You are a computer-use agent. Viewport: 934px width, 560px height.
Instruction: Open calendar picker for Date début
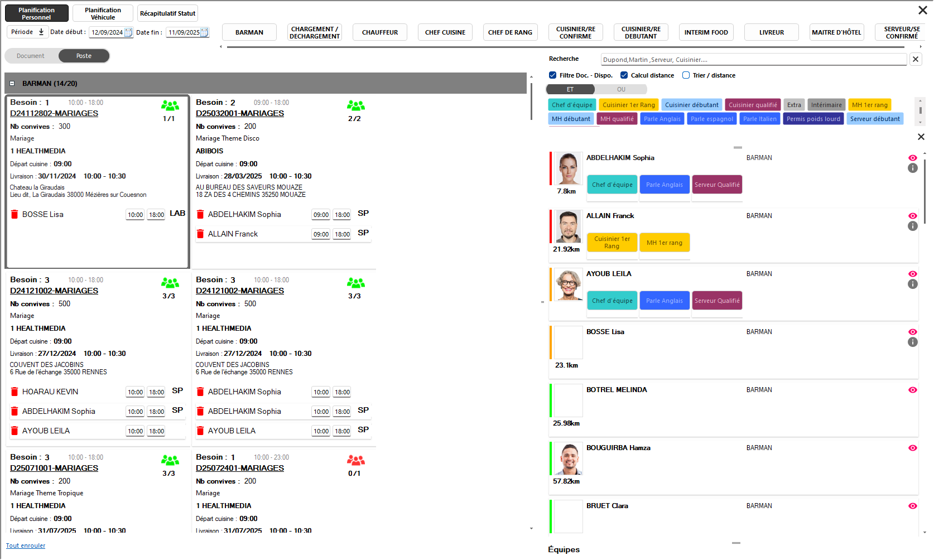coord(128,32)
